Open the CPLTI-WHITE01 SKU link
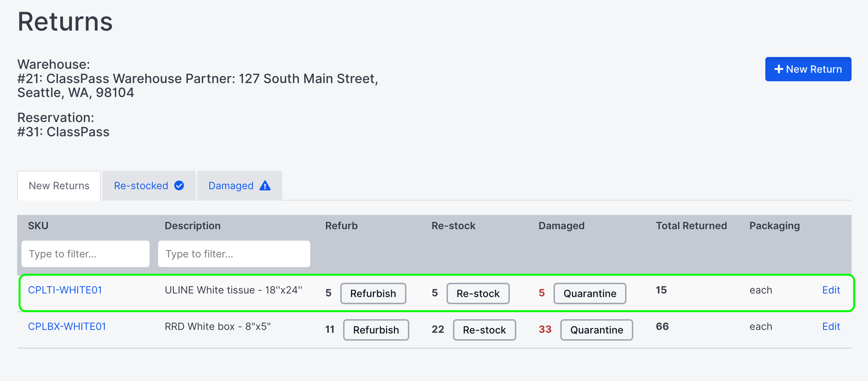Viewport: 868px width, 381px height. [65, 290]
